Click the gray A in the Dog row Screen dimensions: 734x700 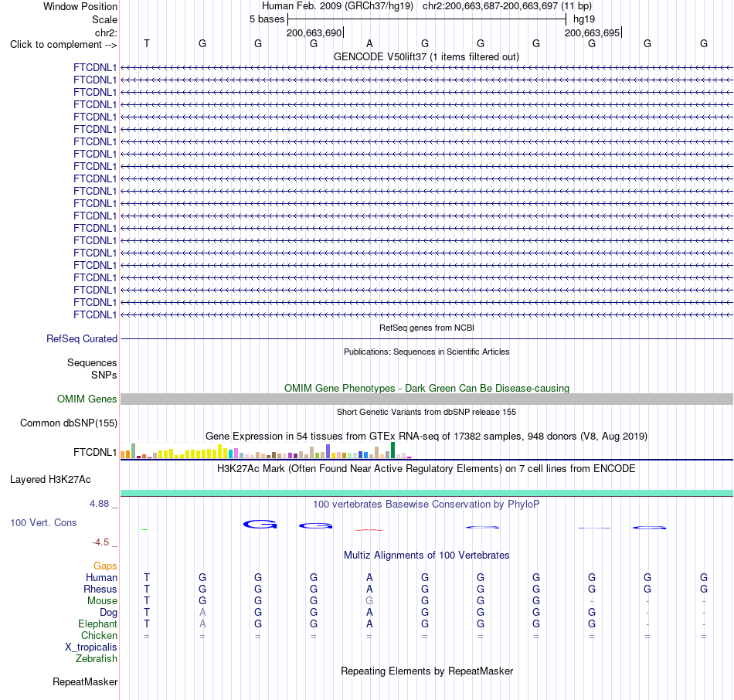[202, 613]
